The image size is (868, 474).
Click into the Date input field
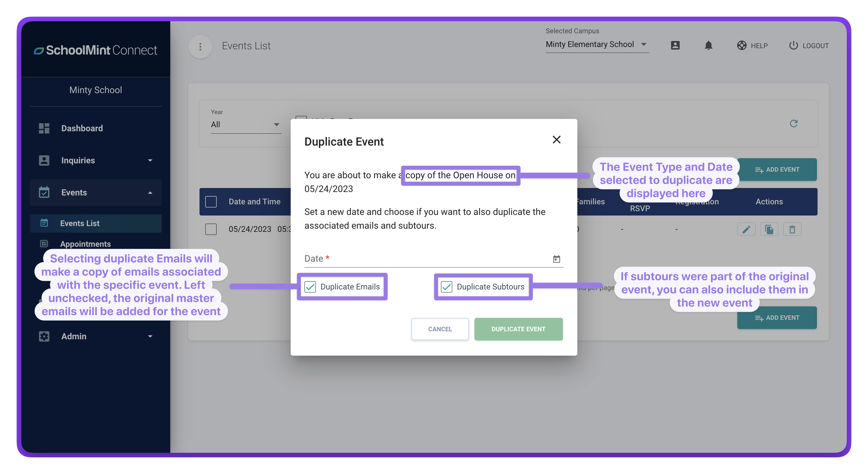[x=425, y=259]
